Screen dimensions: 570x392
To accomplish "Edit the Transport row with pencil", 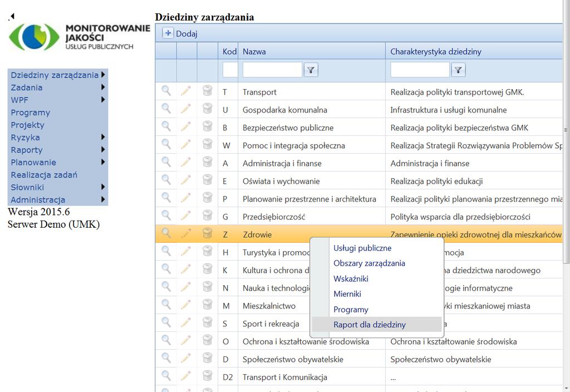I will pos(186,91).
